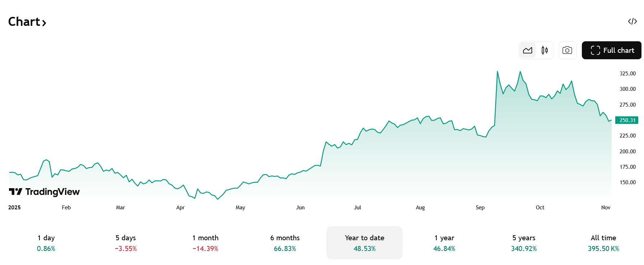Open the embed code icon

[x=633, y=22]
